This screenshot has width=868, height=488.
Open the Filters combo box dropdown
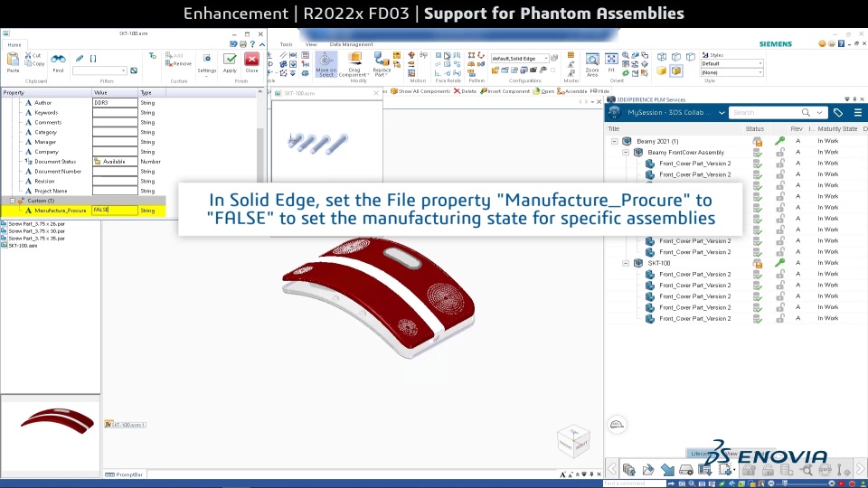[124, 70]
